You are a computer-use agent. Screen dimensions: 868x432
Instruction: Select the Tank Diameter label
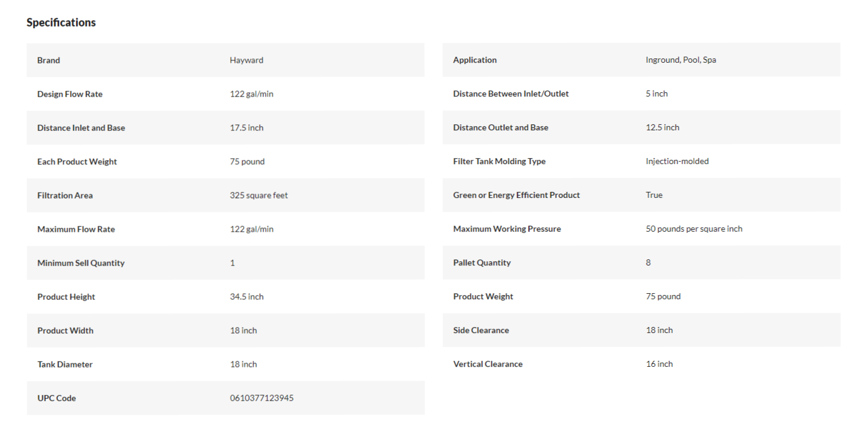[65, 364]
